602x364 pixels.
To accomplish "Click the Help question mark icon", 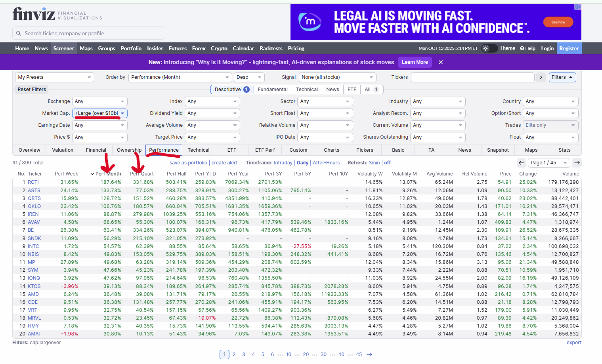I will coord(522,48).
